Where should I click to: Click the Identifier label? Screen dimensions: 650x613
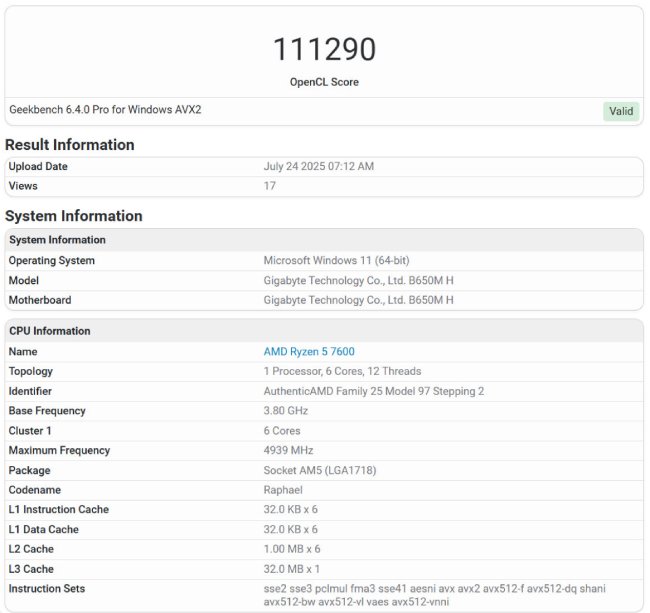[x=30, y=391]
